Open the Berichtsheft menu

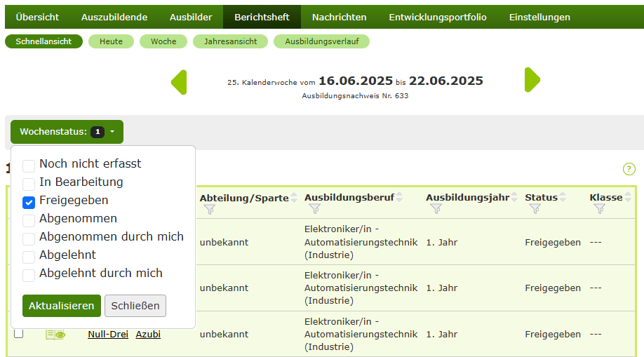pos(262,18)
